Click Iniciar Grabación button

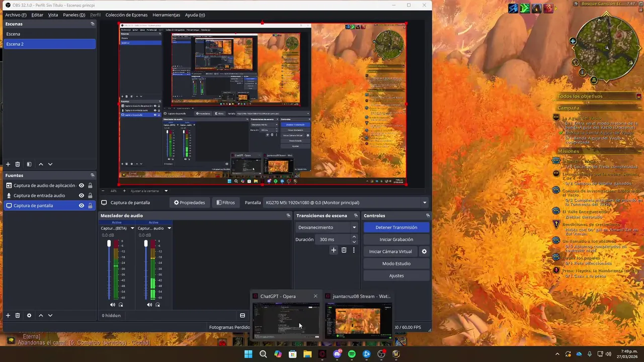[396, 239]
